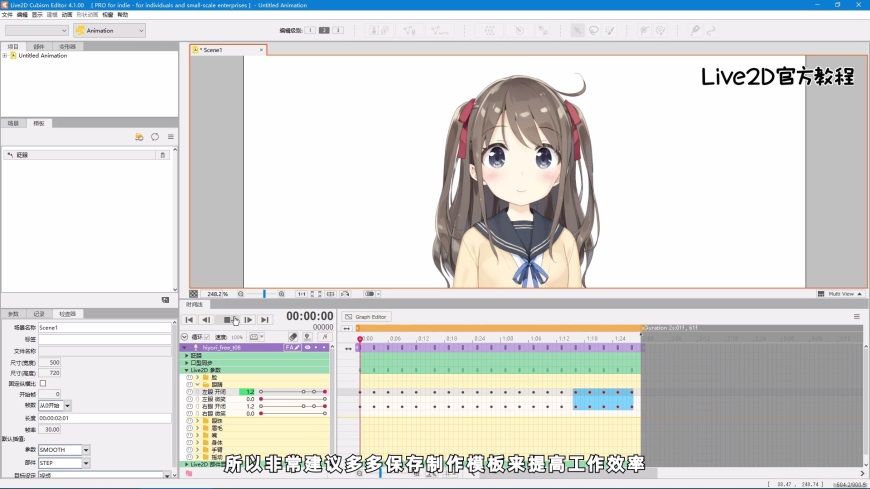Refresh the template list
This screenshot has width=870, height=489.
pos(155,137)
